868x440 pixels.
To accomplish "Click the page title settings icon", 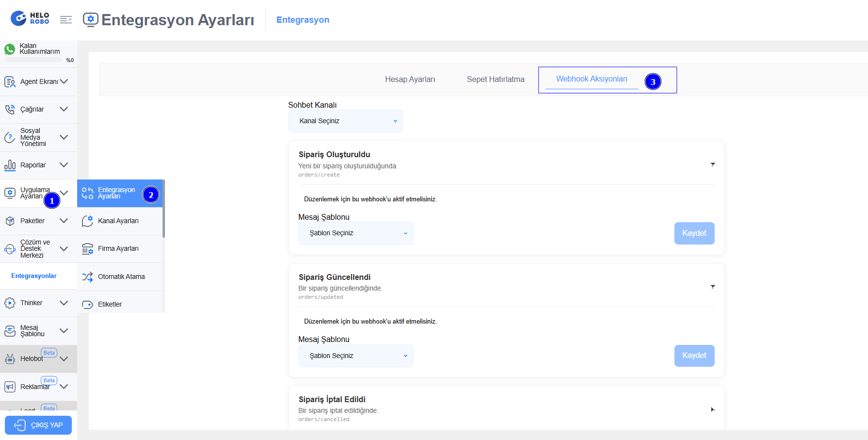I will tap(91, 19).
